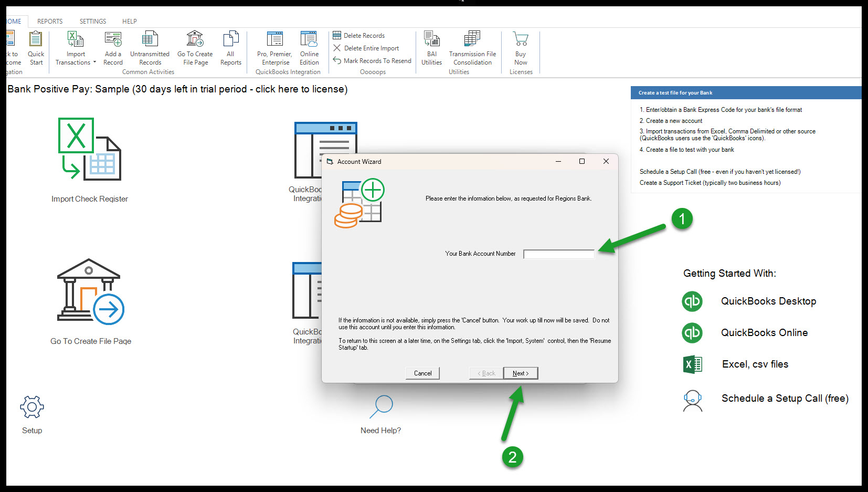Select the HOME tab
Viewport: 868px width, 492px height.
pyautogui.click(x=14, y=22)
